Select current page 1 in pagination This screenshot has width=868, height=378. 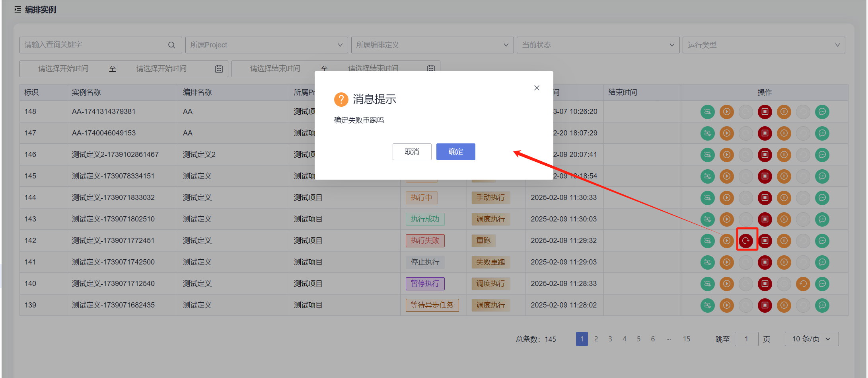tap(582, 339)
